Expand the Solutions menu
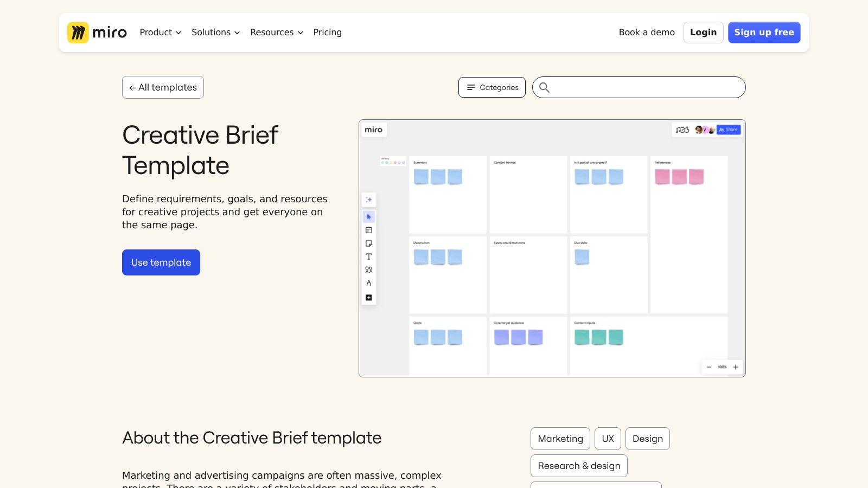This screenshot has width=868, height=488. [215, 33]
